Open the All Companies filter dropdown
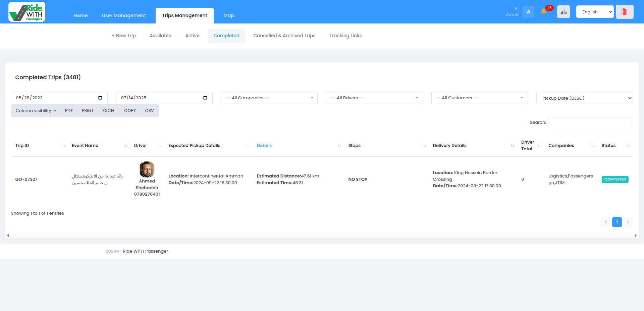The height and width of the screenshot is (311, 644). pos(269,98)
